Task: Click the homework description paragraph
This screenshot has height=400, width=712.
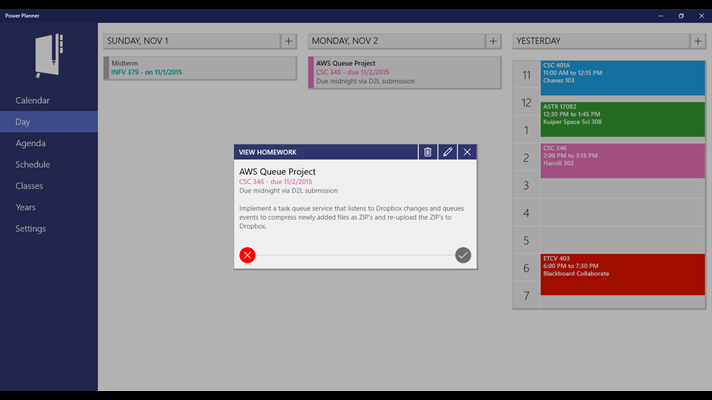Action: click(351, 217)
